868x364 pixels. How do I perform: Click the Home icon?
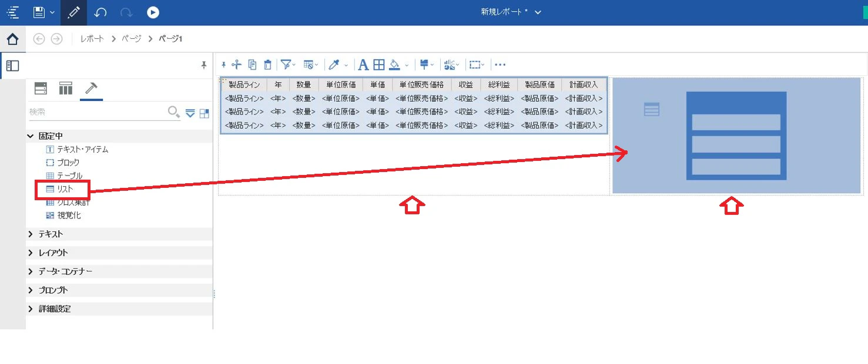click(x=12, y=39)
